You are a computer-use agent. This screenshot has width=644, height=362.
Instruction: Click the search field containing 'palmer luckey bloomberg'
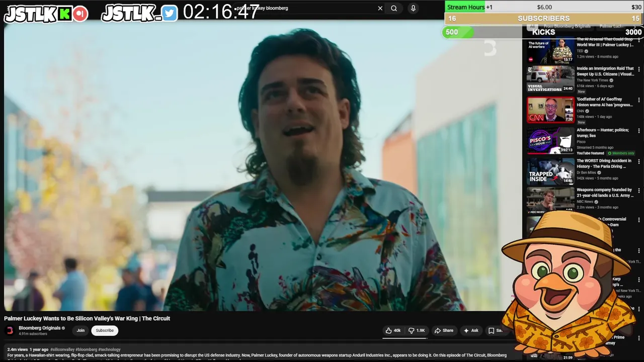307,8
